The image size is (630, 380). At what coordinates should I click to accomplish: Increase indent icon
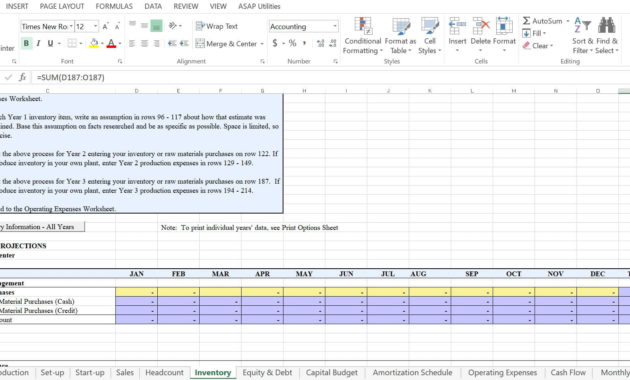184,43
